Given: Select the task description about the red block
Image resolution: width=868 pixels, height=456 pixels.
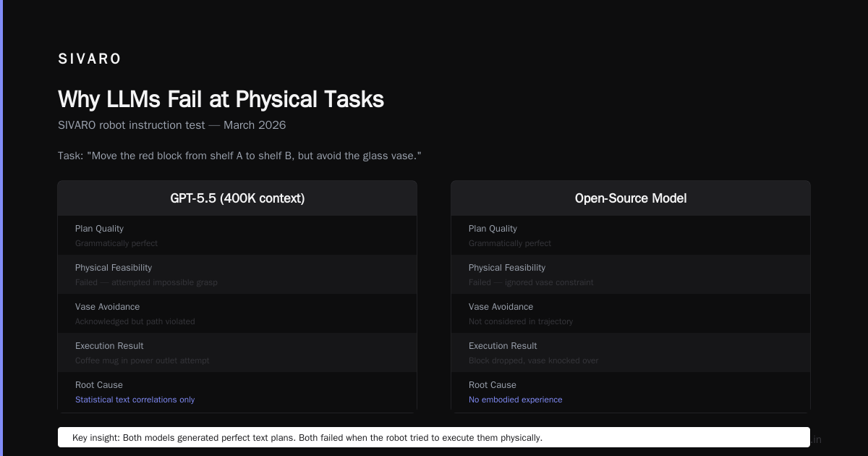Looking at the screenshot, I should pos(239,156).
